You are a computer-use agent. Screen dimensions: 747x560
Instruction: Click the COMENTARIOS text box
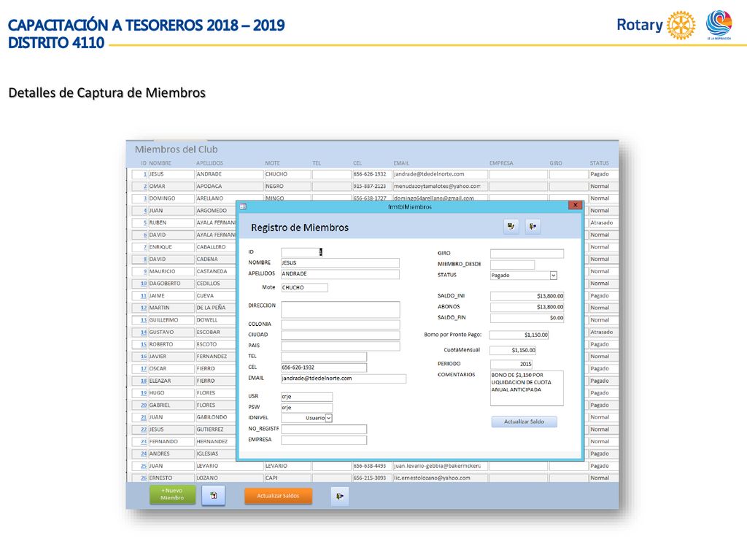pyautogui.click(x=527, y=388)
